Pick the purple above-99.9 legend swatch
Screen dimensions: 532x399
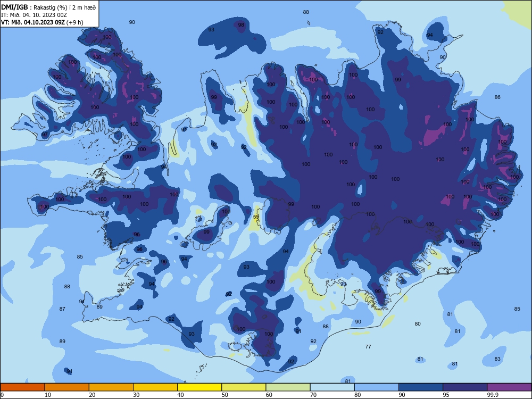pyautogui.click(x=509, y=387)
